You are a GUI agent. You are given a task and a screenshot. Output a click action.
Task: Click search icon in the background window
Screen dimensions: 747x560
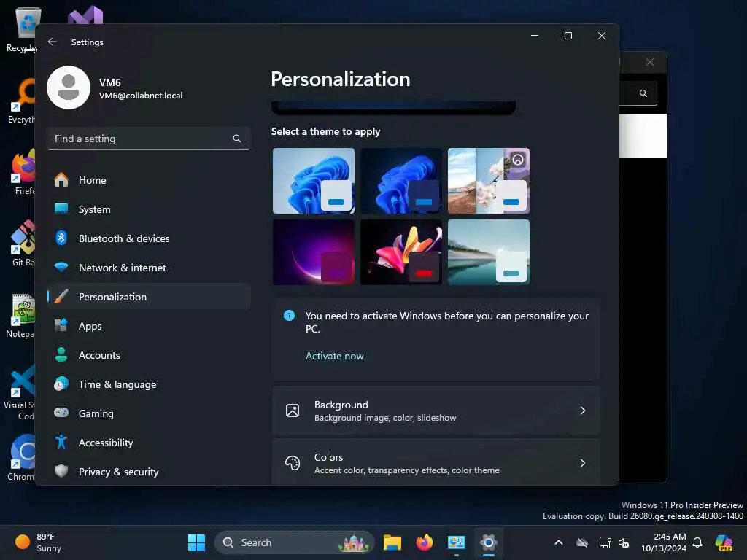pos(643,93)
